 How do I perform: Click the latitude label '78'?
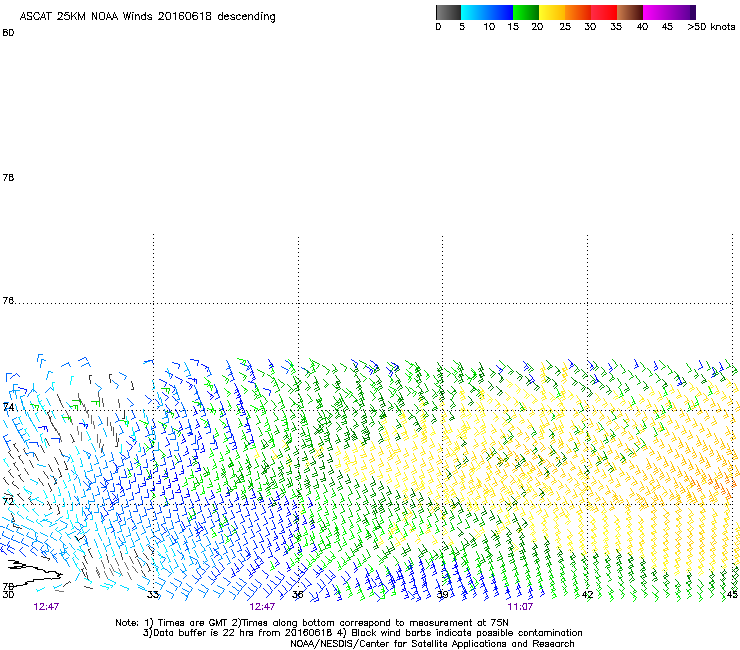click(x=8, y=177)
